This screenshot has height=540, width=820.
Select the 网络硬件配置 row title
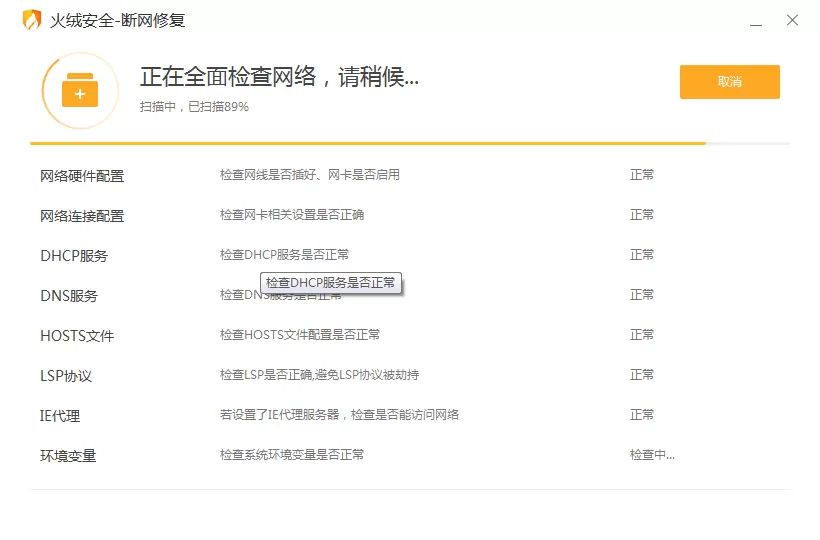(x=82, y=176)
